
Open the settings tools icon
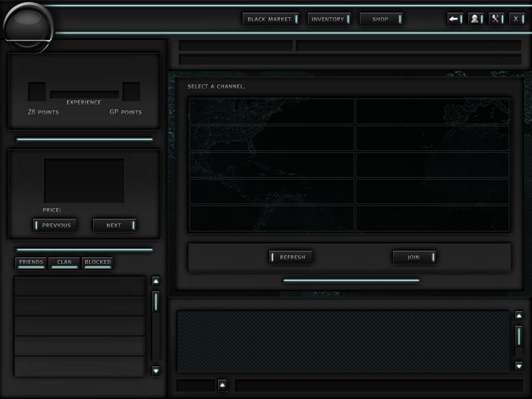coord(496,19)
